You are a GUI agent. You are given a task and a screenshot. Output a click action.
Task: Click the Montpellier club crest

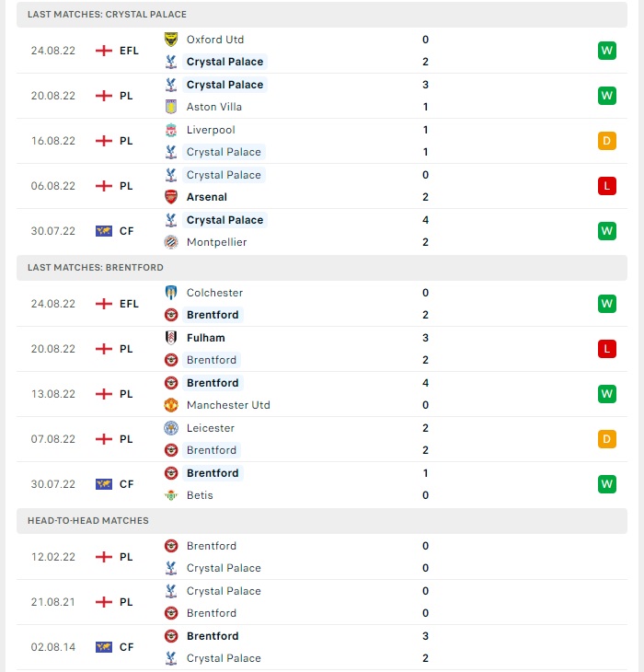click(171, 242)
